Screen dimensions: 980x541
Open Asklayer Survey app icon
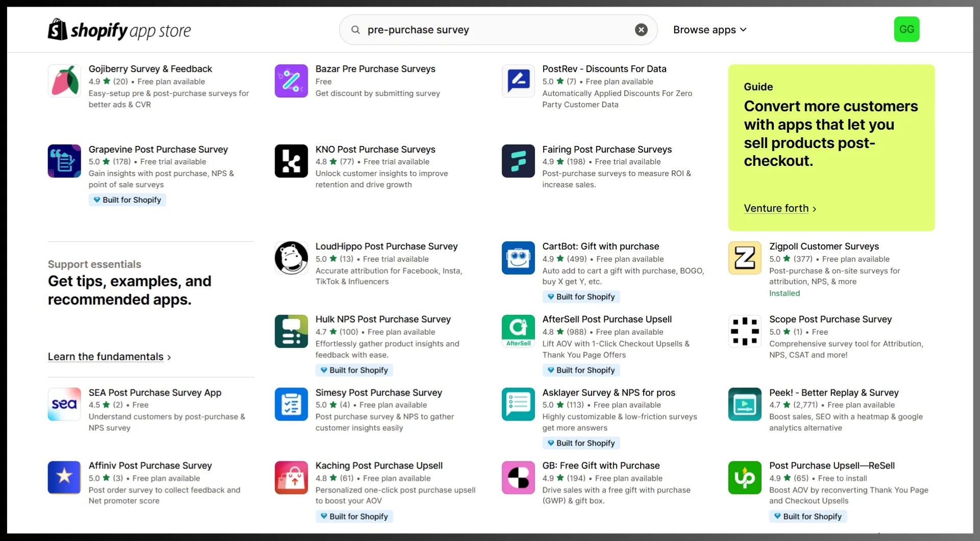pyautogui.click(x=518, y=404)
